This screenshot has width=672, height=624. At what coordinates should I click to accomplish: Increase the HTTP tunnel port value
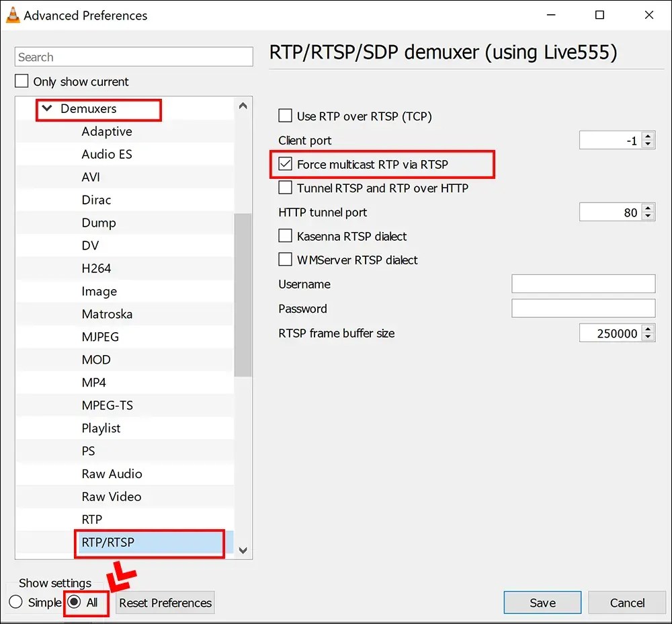click(648, 208)
